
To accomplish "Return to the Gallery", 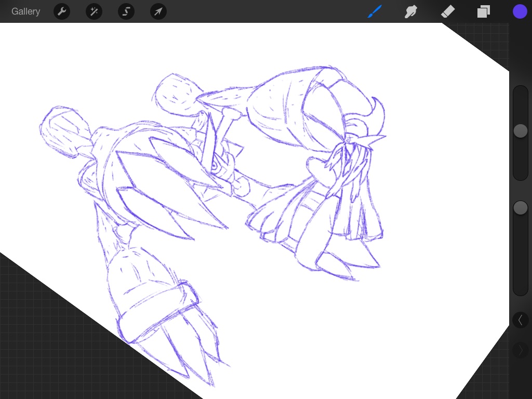I will [x=25, y=11].
